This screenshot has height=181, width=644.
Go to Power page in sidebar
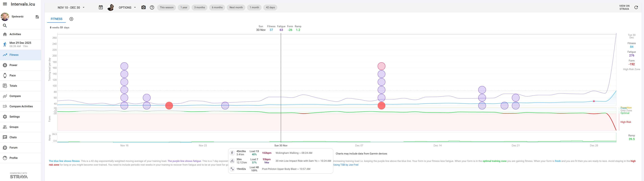point(14,65)
